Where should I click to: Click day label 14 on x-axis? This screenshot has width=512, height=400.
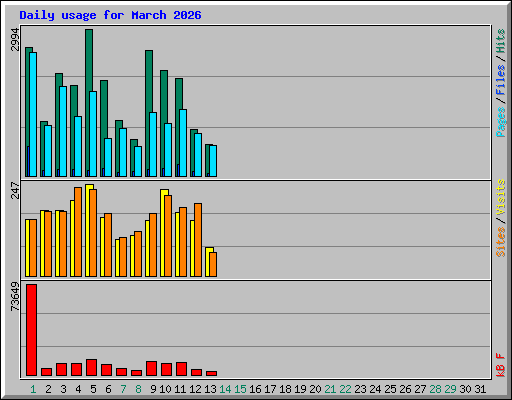(x=225, y=389)
